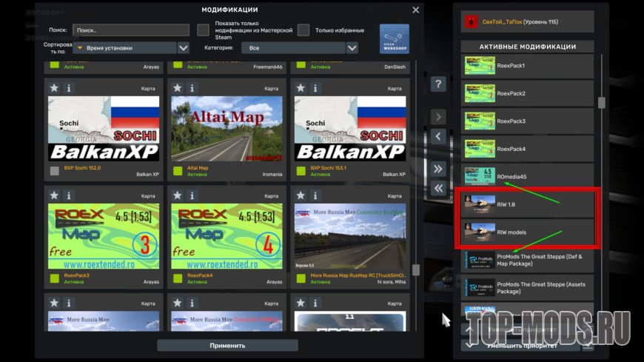The image size is (644, 362).
Task: Open the Steam Workshop icon button
Action: coord(394,39)
